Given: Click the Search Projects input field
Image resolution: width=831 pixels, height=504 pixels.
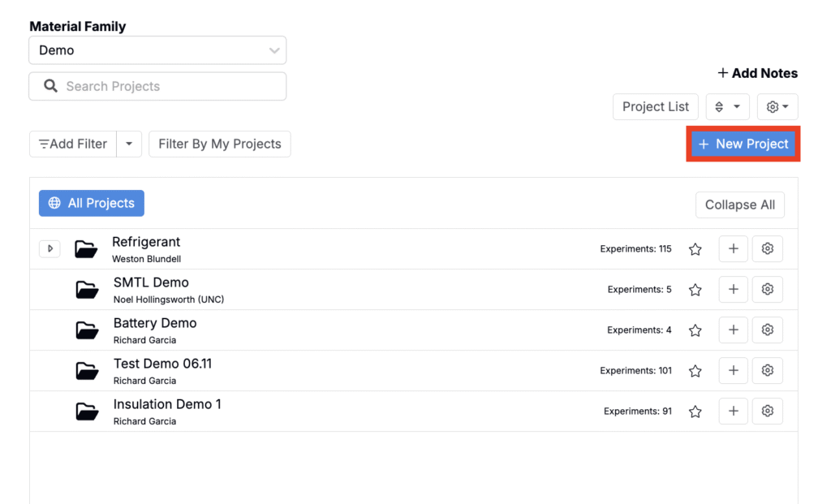Looking at the screenshot, I should [157, 86].
